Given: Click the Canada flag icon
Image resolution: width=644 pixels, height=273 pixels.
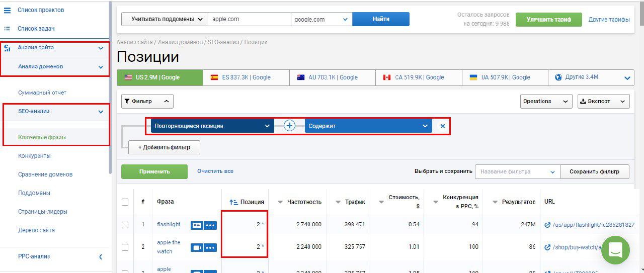Looking at the screenshot, I should pyautogui.click(x=387, y=77).
